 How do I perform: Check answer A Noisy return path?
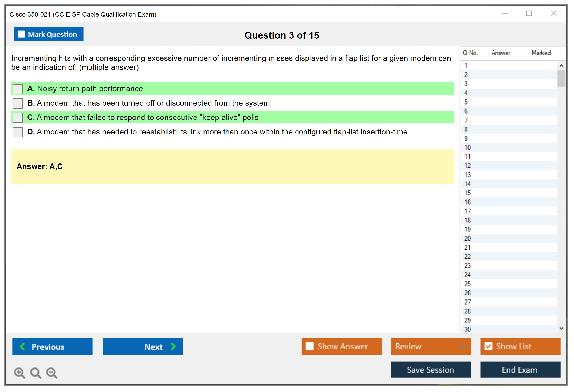pyautogui.click(x=18, y=89)
